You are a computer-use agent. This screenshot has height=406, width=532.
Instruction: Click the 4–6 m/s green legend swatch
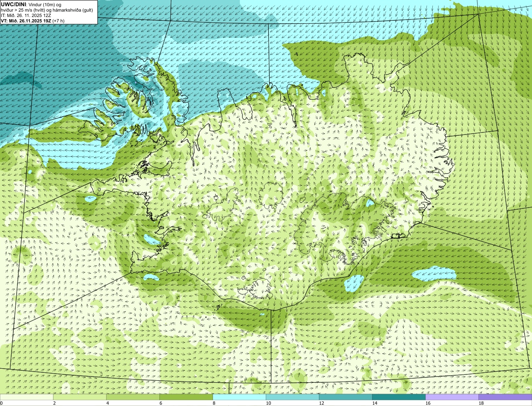click(133, 397)
